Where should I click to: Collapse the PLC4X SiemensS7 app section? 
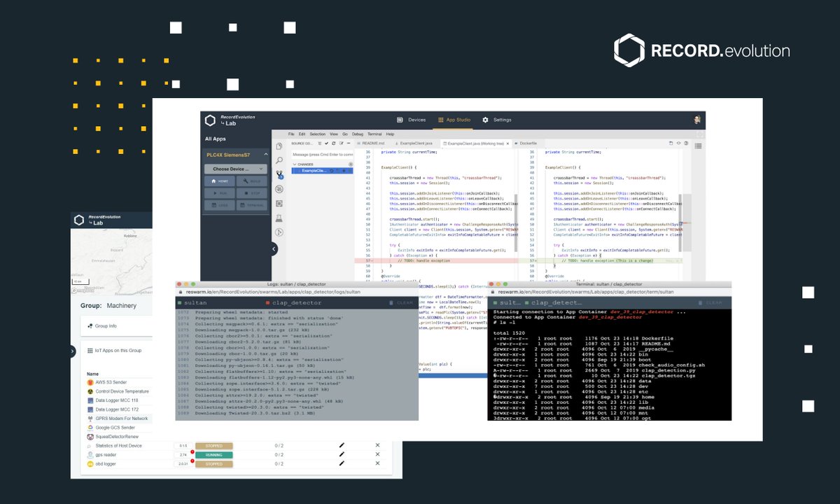pyautogui.click(x=265, y=154)
